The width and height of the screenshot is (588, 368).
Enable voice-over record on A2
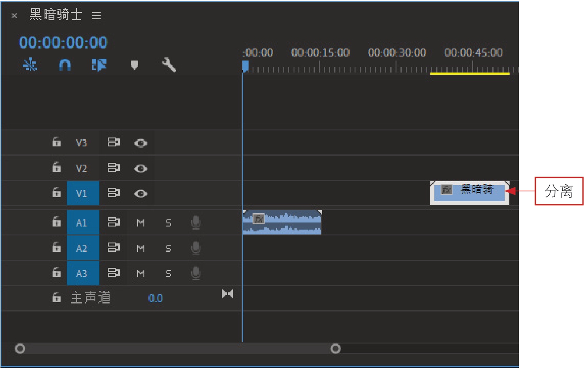point(196,248)
